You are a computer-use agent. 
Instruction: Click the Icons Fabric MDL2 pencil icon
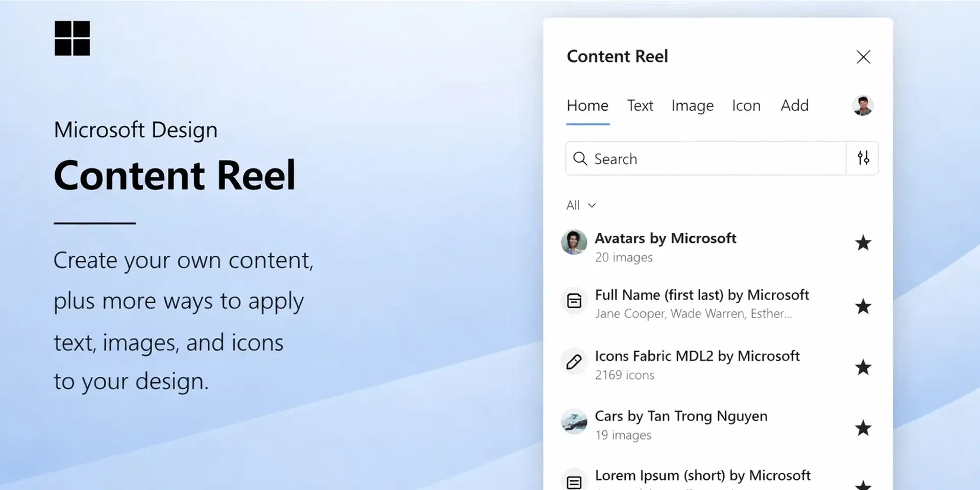click(574, 362)
